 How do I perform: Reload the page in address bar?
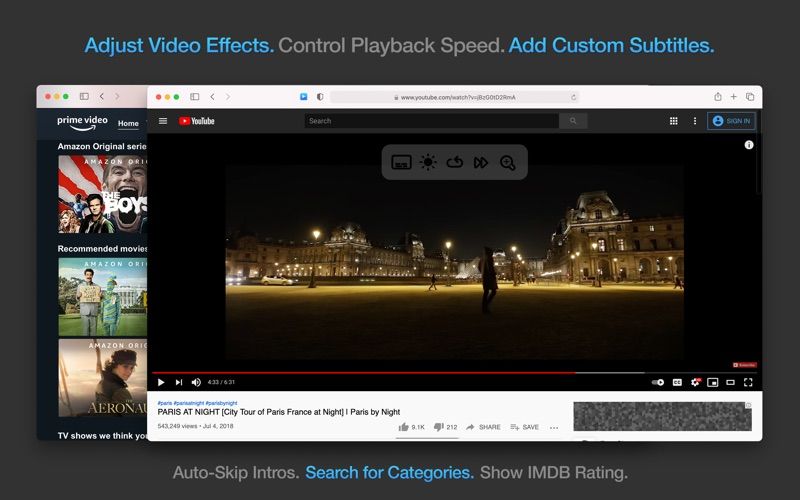(x=573, y=97)
